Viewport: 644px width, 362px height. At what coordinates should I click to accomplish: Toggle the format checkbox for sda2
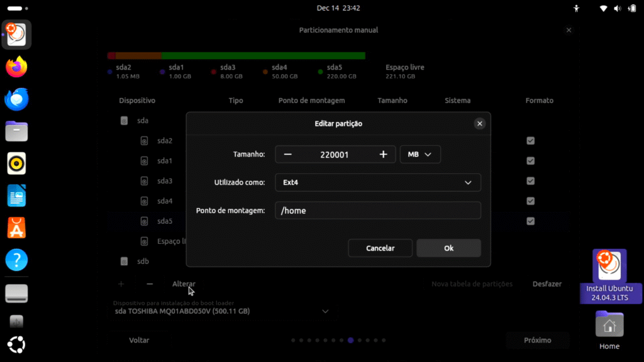[531, 141]
